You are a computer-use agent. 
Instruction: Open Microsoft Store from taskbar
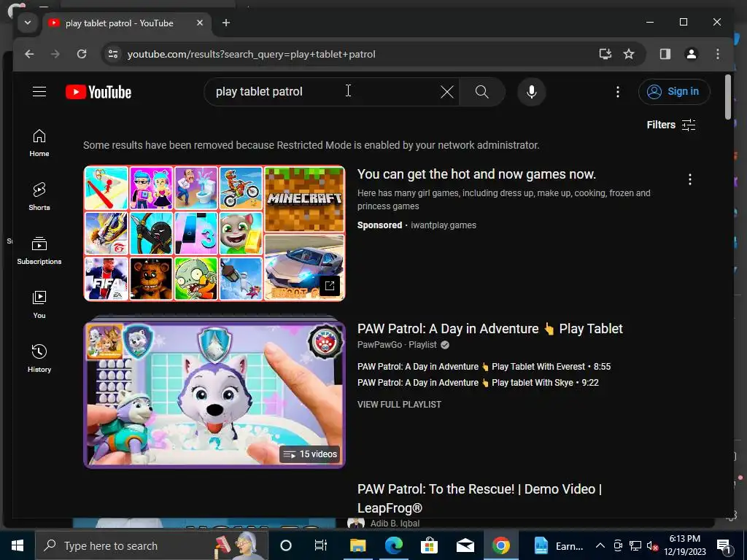(429, 545)
